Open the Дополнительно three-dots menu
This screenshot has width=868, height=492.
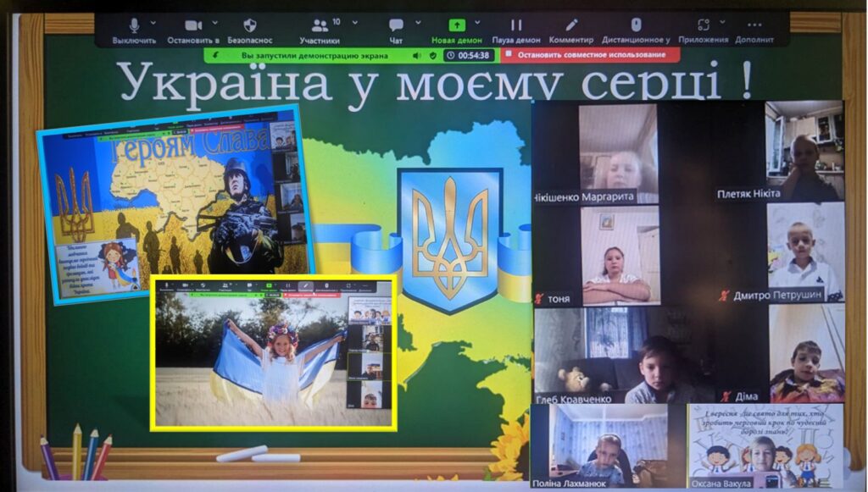(x=754, y=30)
